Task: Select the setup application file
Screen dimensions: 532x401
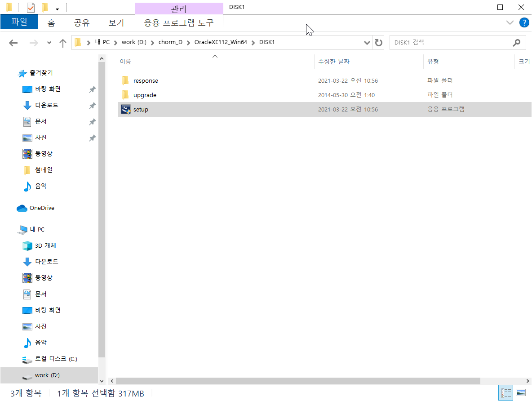Action: click(x=324, y=109)
